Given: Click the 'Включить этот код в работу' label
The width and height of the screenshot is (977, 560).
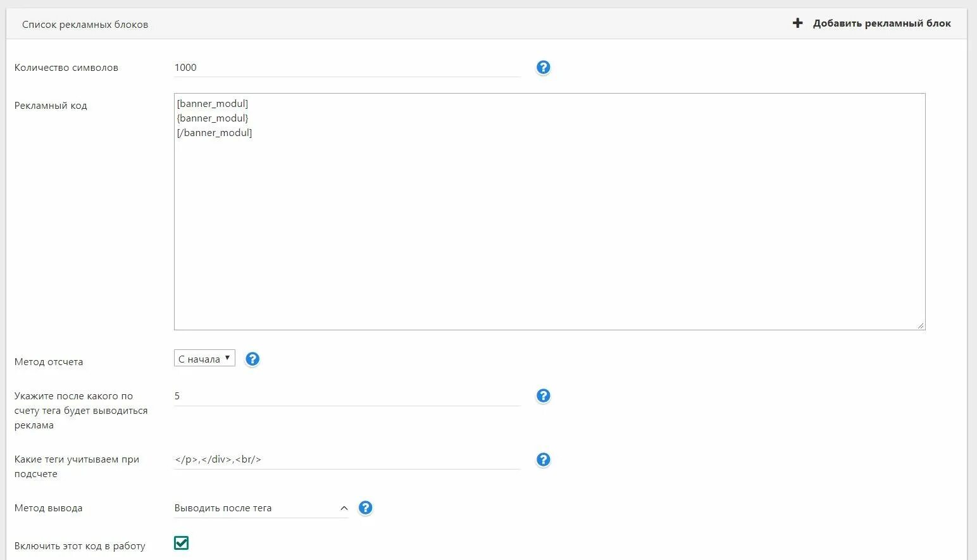Looking at the screenshot, I should [x=80, y=546].
